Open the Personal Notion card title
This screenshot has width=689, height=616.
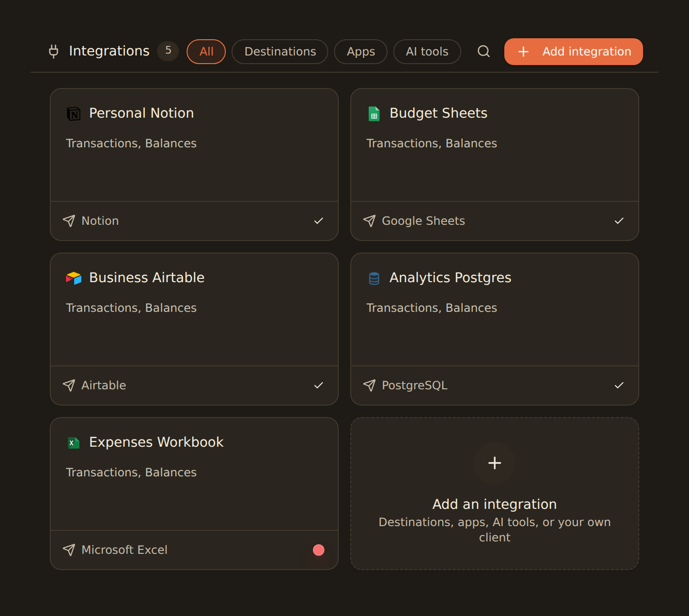click(142, 113)
